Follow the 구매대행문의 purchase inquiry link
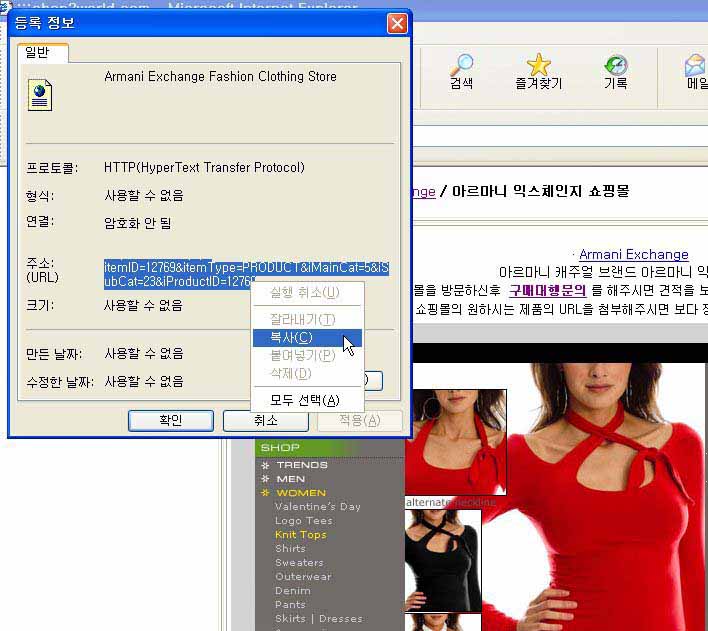Viewport: 708px width, 631px height. point(546,290)
